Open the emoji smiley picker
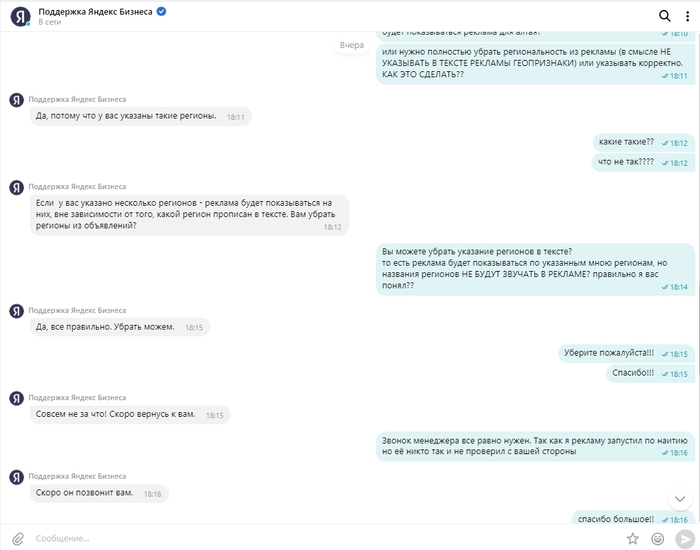700x550 pixels. tap(658, 538)
